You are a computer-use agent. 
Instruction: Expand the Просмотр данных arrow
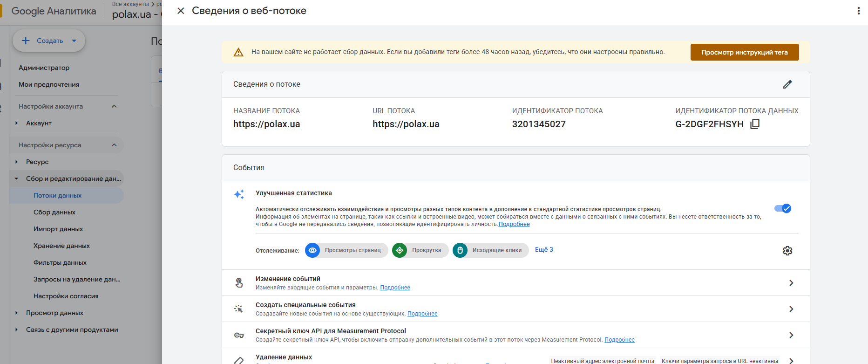16,313
